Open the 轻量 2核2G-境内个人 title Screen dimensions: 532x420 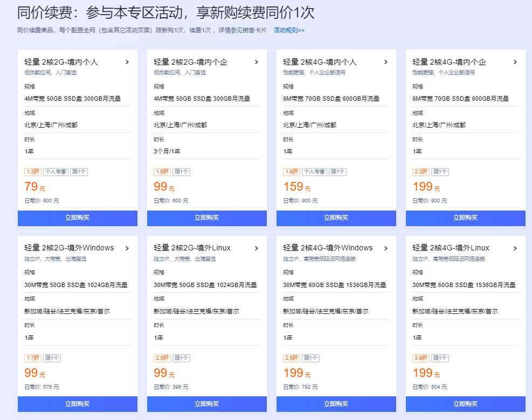(x=61, y=62)
